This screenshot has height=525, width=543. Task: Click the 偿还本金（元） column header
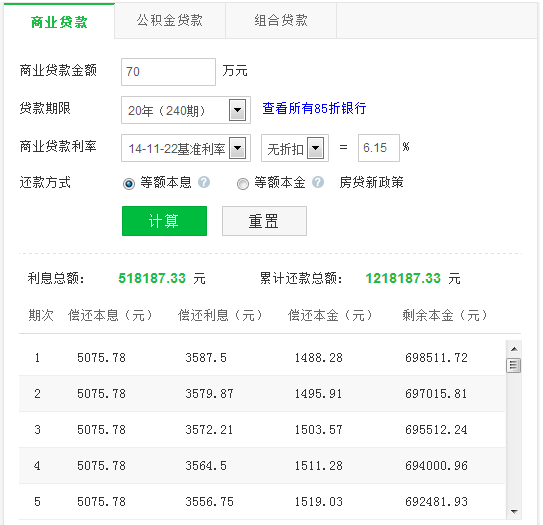tap(330, 315)
